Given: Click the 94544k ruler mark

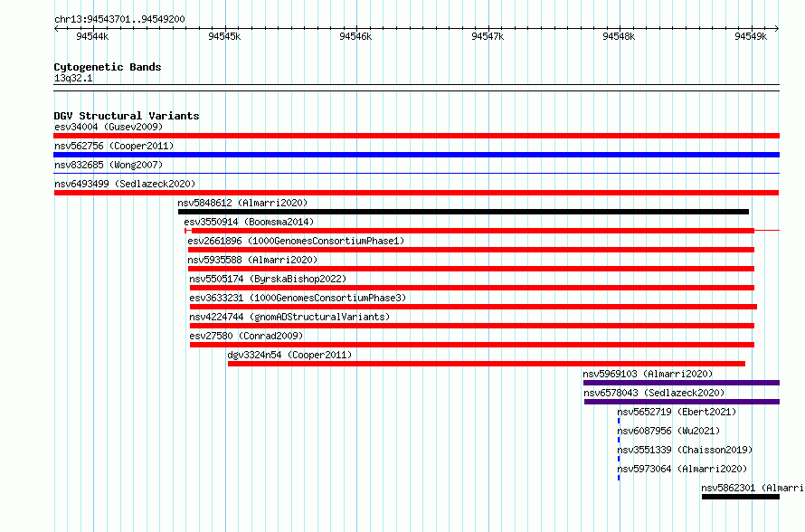Looking at the screenshot, I should pos(92,36).
